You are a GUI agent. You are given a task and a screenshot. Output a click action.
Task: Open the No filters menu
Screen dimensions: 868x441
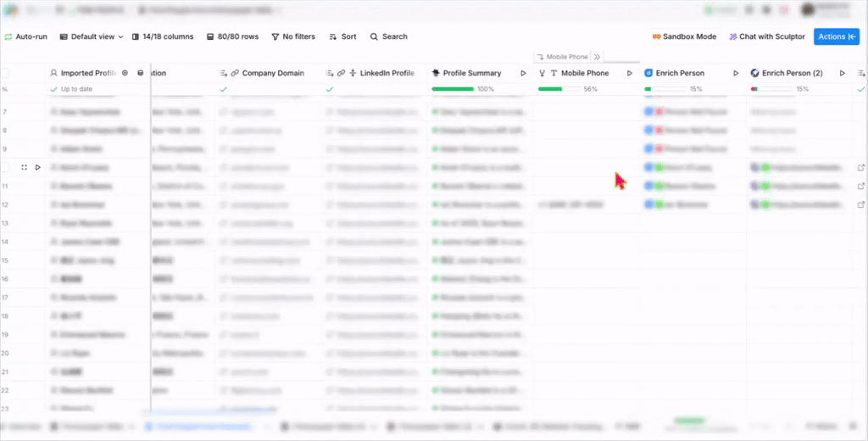(x=293, y=36)
